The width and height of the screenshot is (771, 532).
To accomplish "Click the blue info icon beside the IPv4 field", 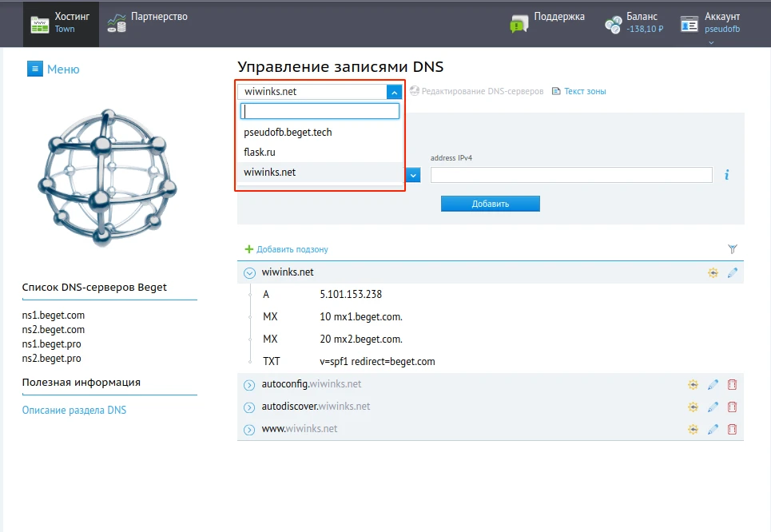I will [726, 175].
